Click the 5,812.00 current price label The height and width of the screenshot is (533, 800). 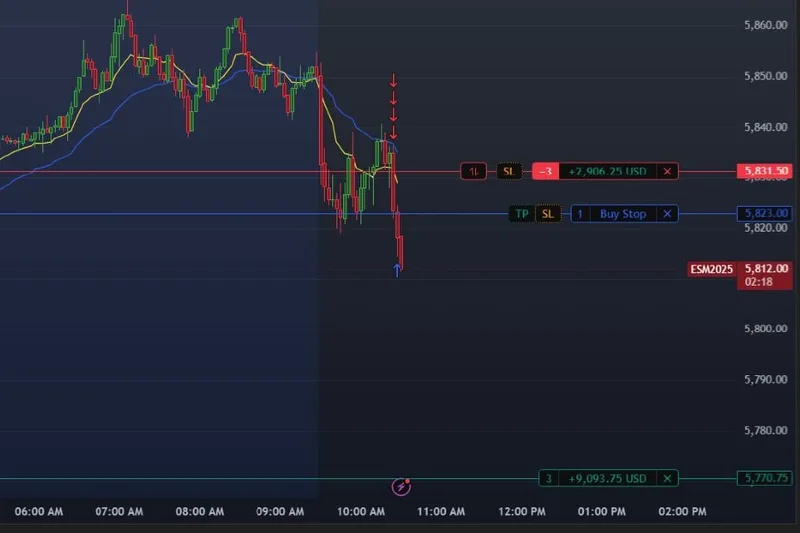pyautogui.click(x=766, y=268)
